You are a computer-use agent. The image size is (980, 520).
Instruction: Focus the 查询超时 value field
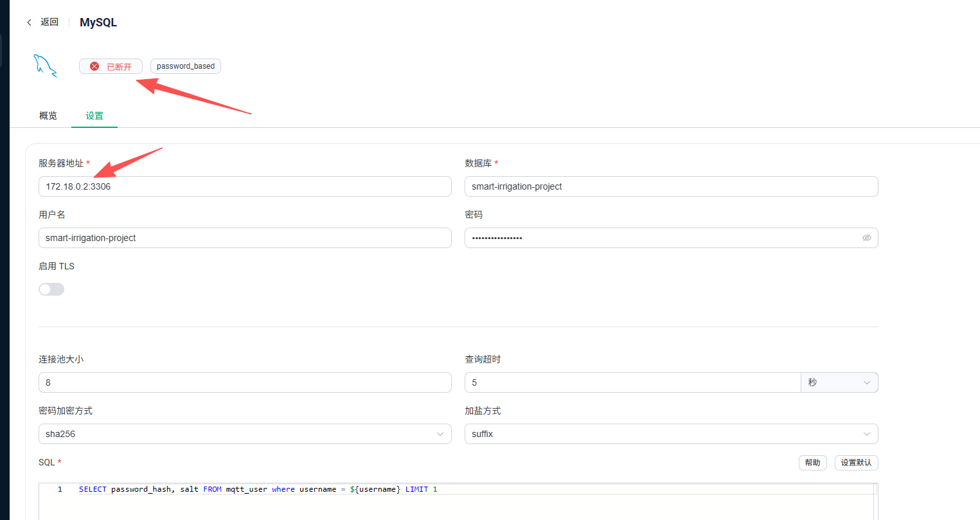coord(632,382)
